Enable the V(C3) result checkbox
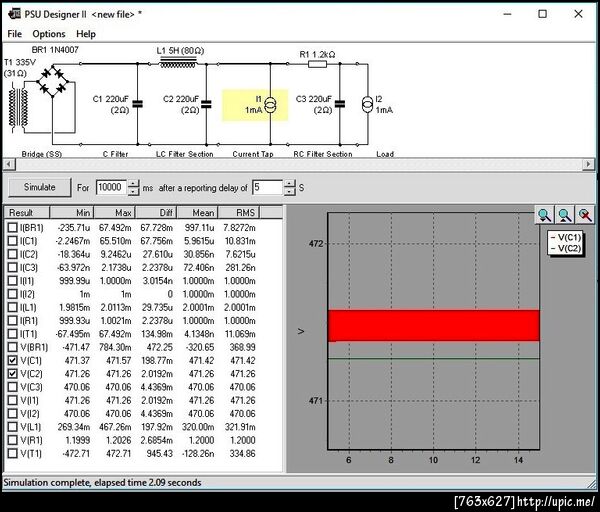The width and height of the screenshot is (600, 512). coord(13,387)
